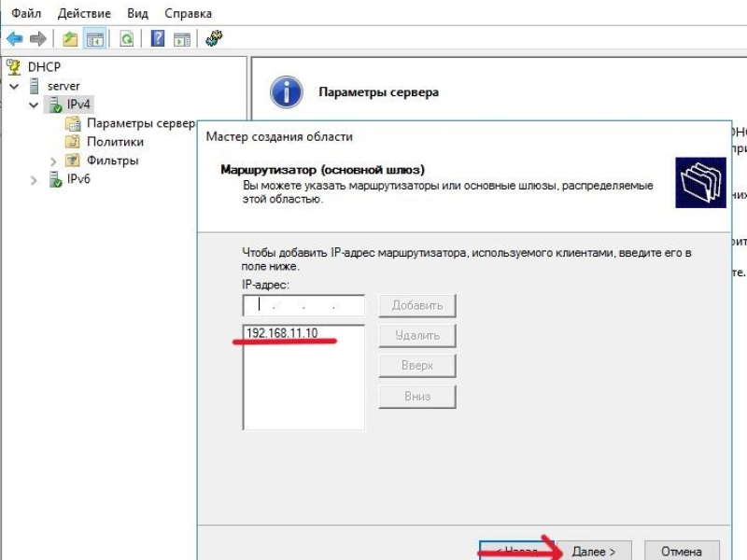Select the 192.168.11.10 entry in the list
Screen dimensions: 747x560
click(282, 333)
